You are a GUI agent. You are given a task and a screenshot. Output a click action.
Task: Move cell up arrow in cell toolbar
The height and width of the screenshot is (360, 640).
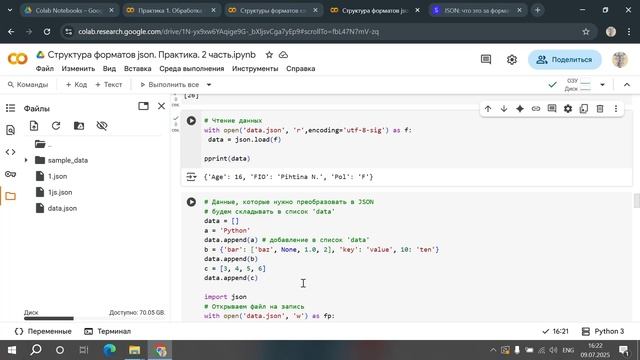point(488,109)
